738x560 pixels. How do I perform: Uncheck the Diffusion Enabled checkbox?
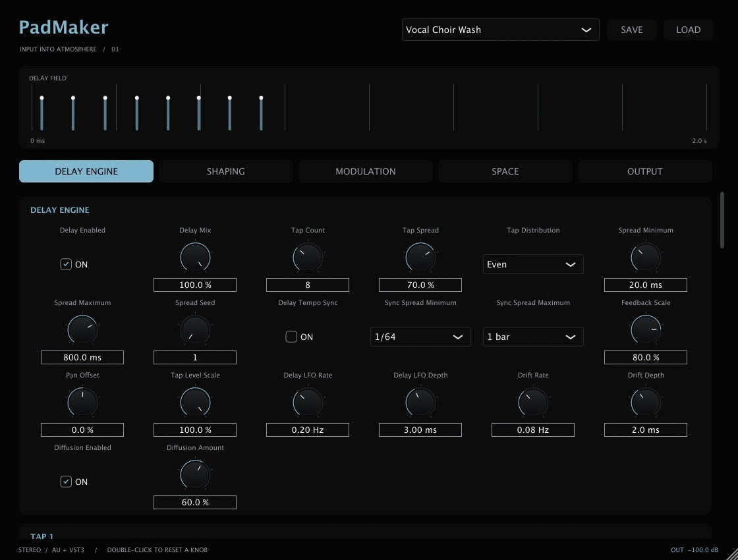[x=66, y=482]
